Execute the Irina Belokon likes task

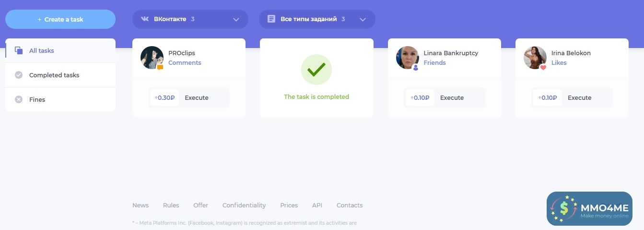[579, 97]
